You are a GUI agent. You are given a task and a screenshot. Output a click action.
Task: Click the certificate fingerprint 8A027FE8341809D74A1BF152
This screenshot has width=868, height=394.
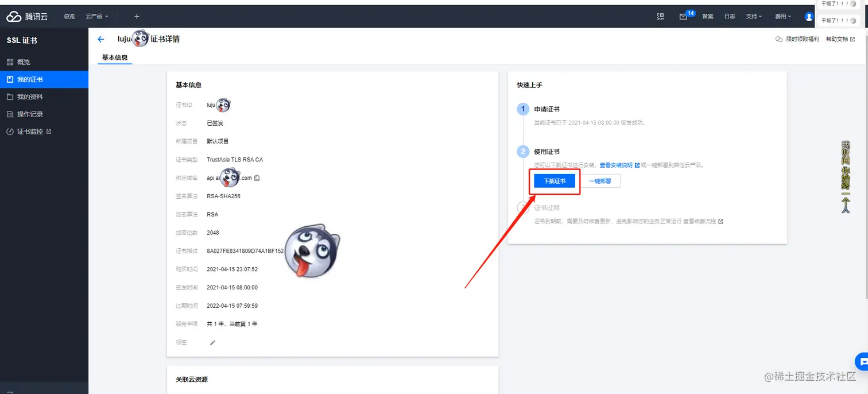[x=245, y=251]
